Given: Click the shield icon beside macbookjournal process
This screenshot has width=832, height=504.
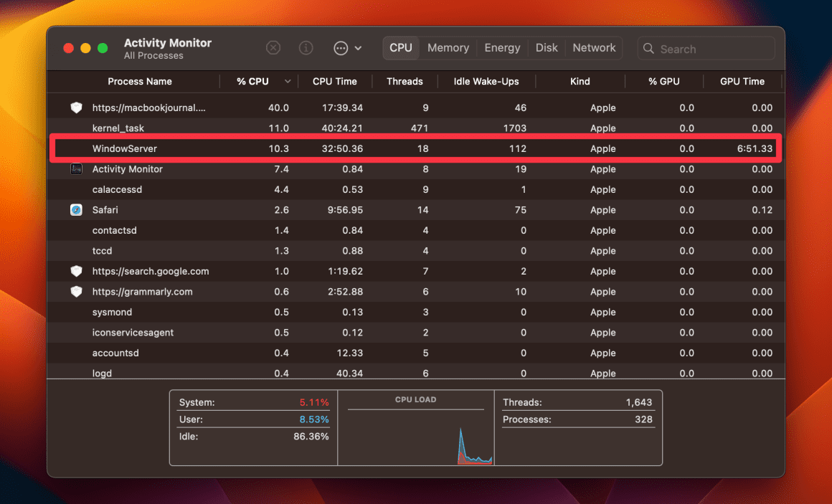Looking at the screenshot, I should pyautogui.click(x=77, y=108).
